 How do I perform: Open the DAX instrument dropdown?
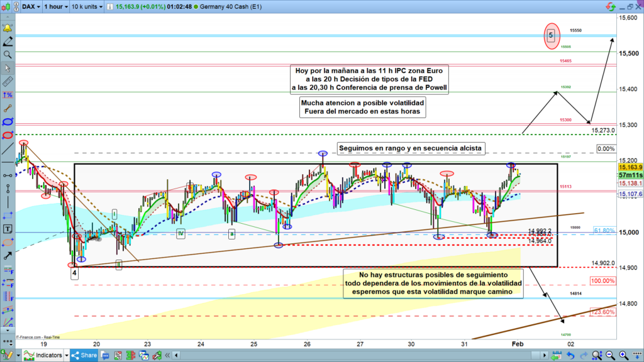[31, 7]
